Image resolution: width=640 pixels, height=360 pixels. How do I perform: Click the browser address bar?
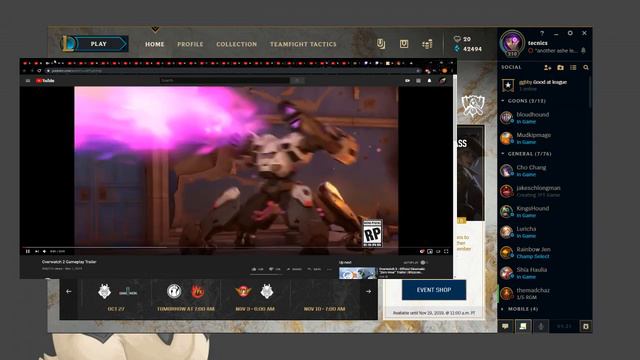[233, 71]
